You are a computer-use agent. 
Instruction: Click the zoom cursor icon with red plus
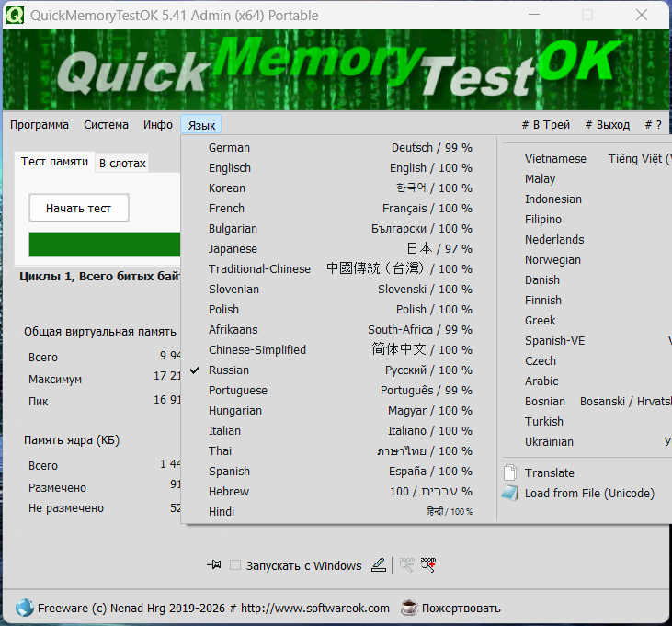pos(428,565)
